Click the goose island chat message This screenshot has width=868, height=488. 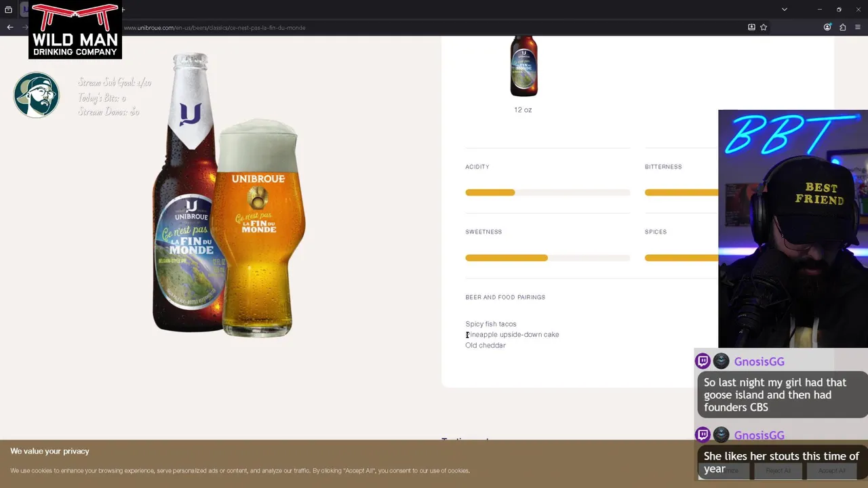pos(783,395)
